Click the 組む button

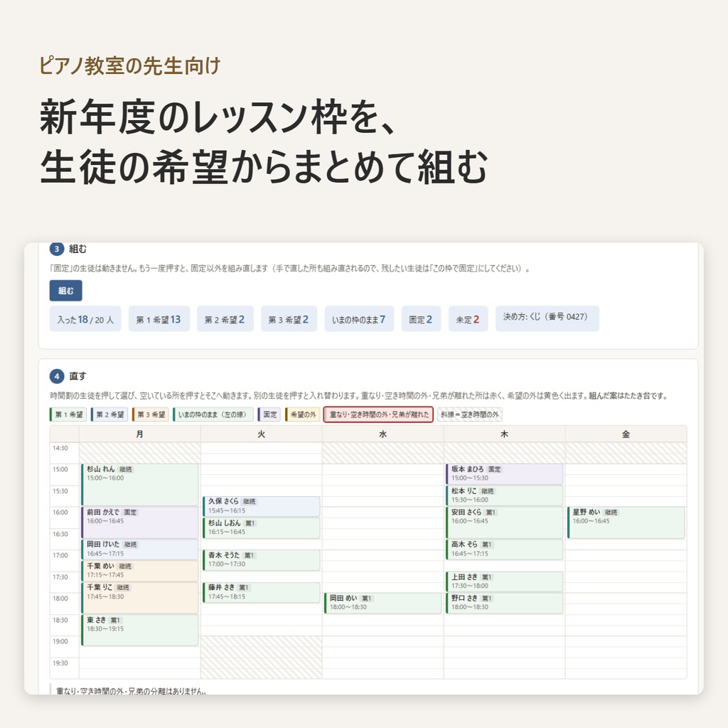pyautogui.click(x=66, y=291)
